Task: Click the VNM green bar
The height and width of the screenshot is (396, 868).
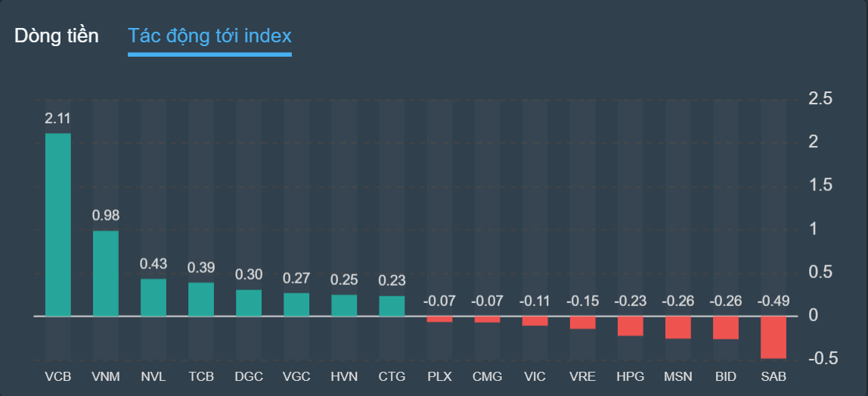Action: (106, 273)
